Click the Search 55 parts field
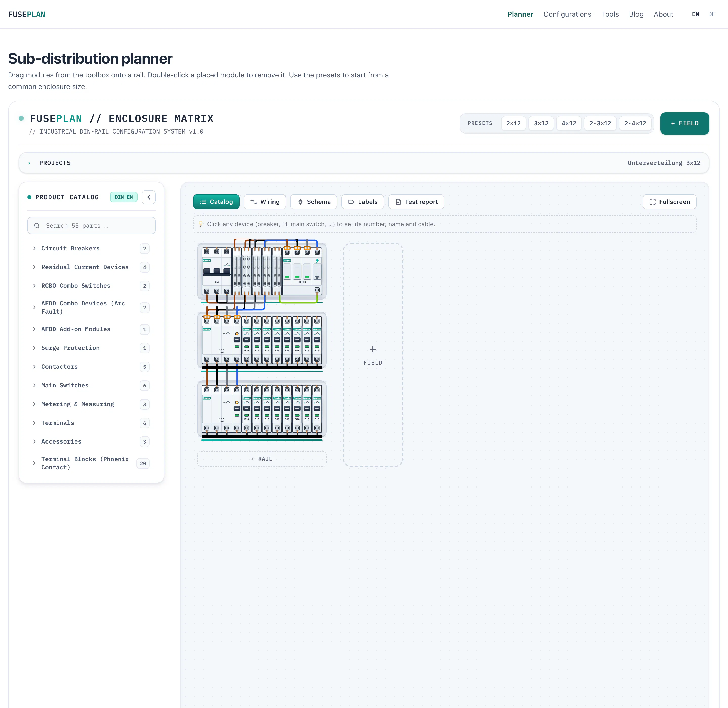This screenshot has height=708, width=728. 92,225
